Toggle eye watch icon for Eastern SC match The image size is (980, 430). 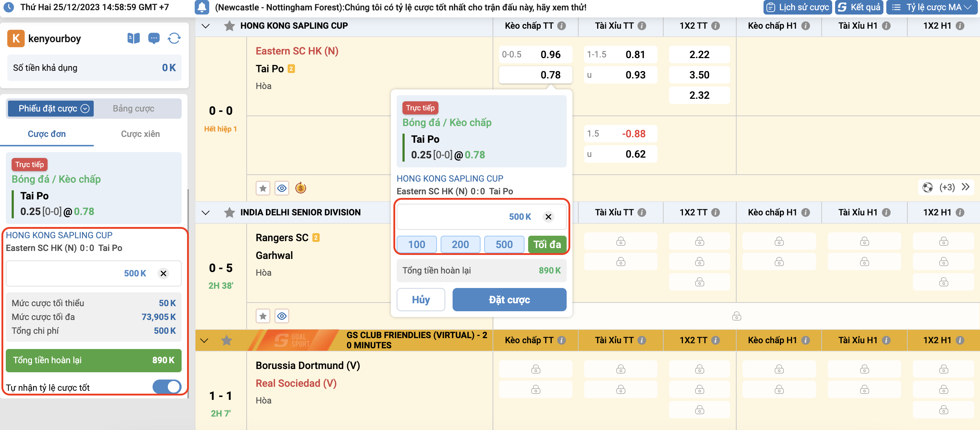[x=282, y=188]
